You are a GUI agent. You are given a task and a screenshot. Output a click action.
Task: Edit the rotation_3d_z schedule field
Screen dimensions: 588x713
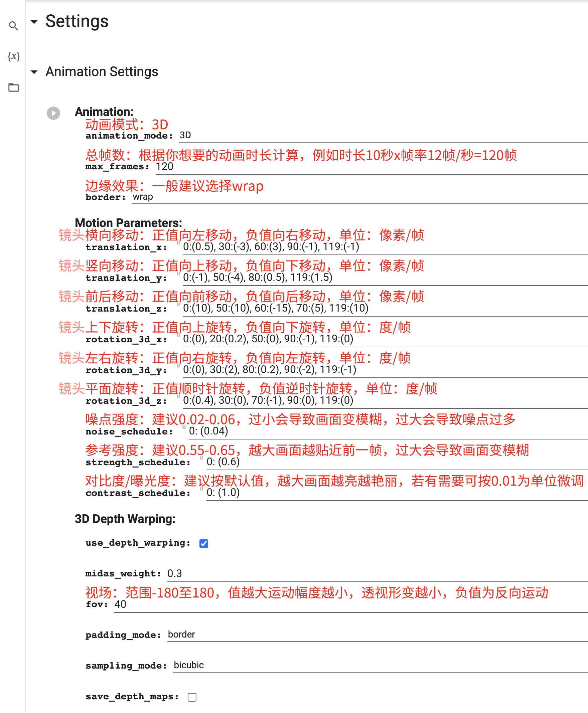point(385,401)
